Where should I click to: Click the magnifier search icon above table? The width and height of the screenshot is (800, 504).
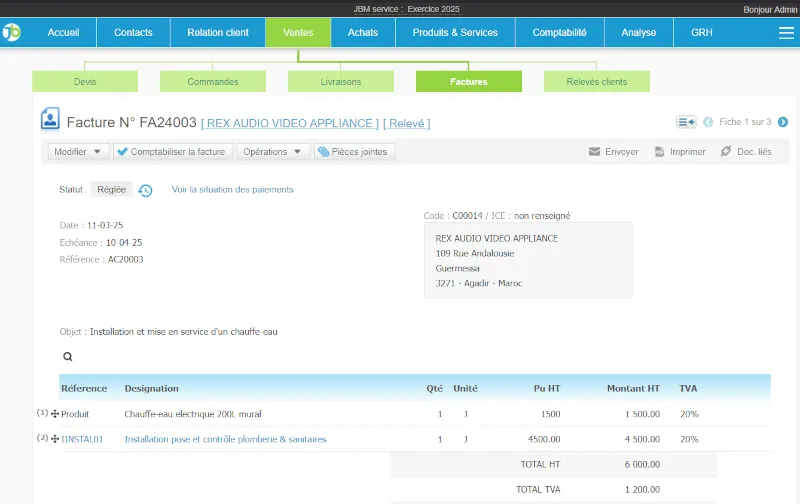(68, 356)
